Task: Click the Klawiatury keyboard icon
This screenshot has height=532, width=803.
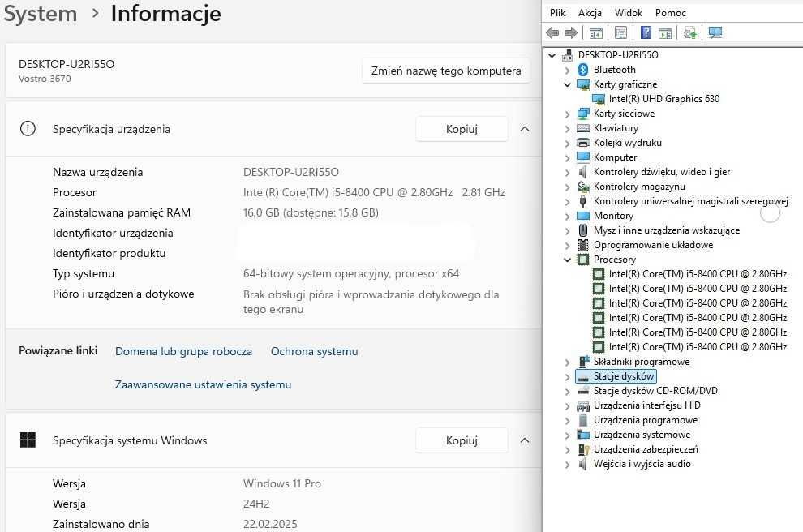Action: click(583, 128)
